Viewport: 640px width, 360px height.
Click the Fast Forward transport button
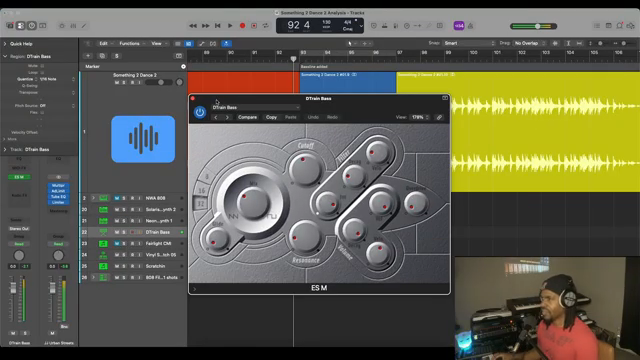[x=206, y=26]
